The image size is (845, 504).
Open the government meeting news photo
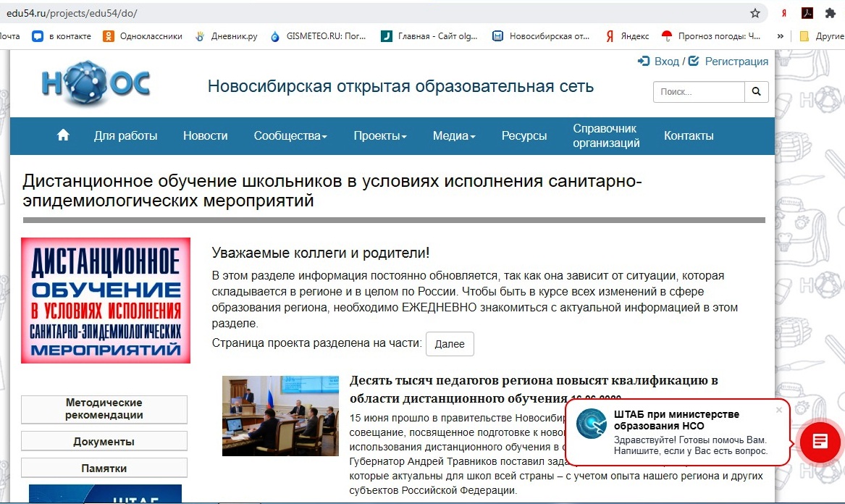click(280, 416)
